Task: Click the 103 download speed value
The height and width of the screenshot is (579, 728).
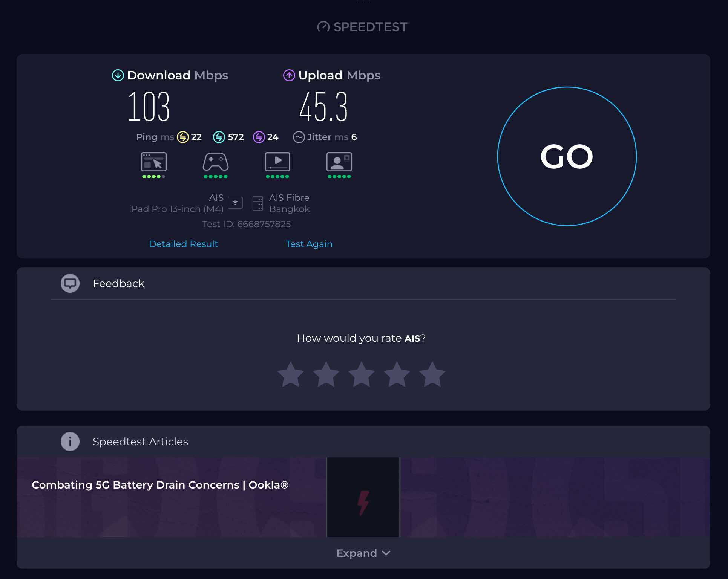Action: (149, 107)
